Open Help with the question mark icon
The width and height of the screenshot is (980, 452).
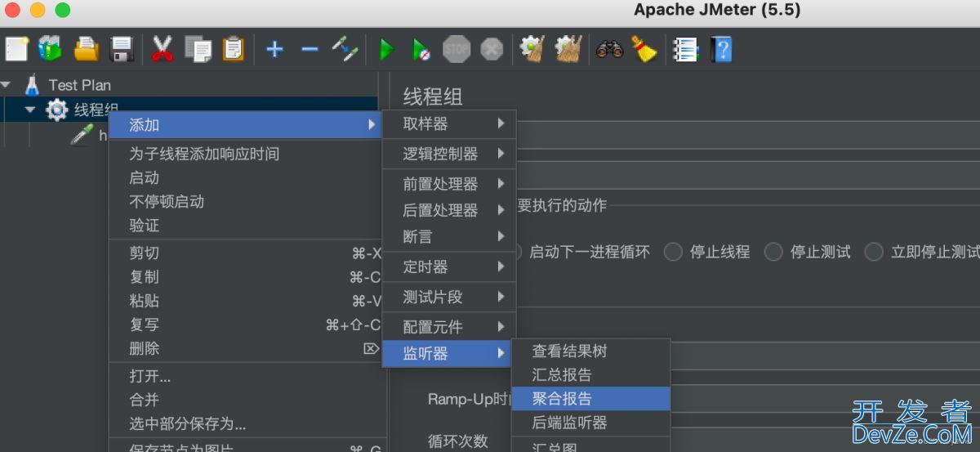coord(721,50)
